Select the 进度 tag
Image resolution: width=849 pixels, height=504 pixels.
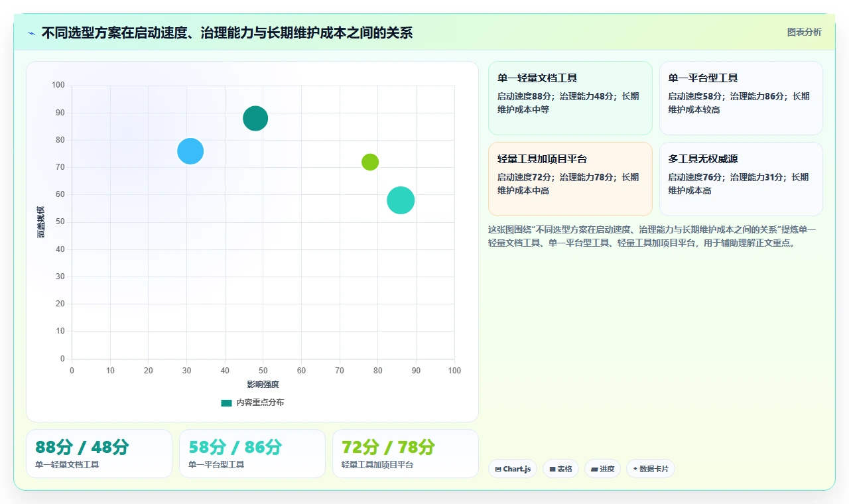(x=602, y=469)
